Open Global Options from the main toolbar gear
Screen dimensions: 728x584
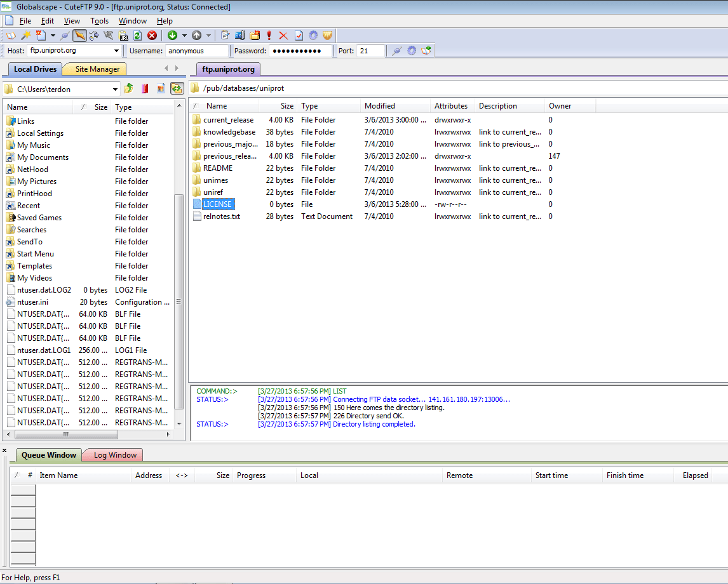(313, 36)
